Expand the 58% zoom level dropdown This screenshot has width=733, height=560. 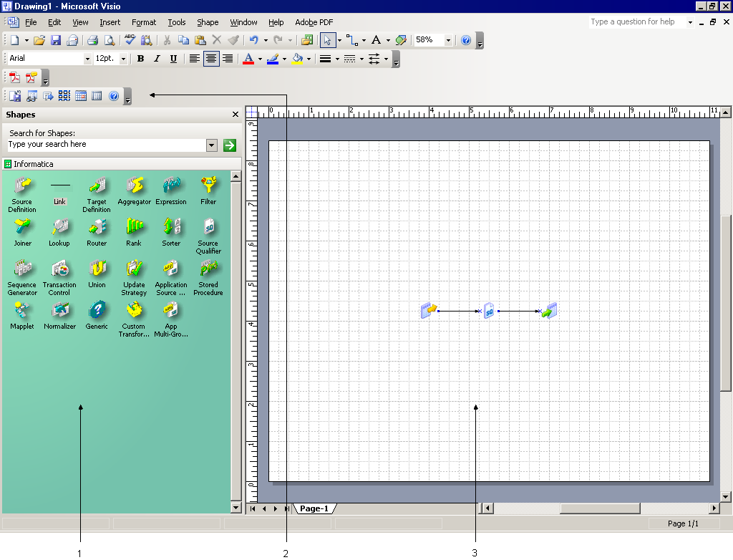click(449, 41)
